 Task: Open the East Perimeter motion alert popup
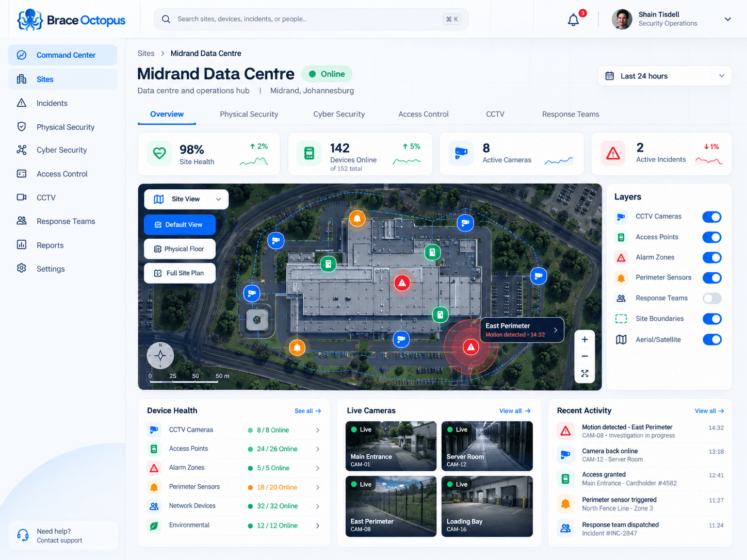(x=522, y=330)
